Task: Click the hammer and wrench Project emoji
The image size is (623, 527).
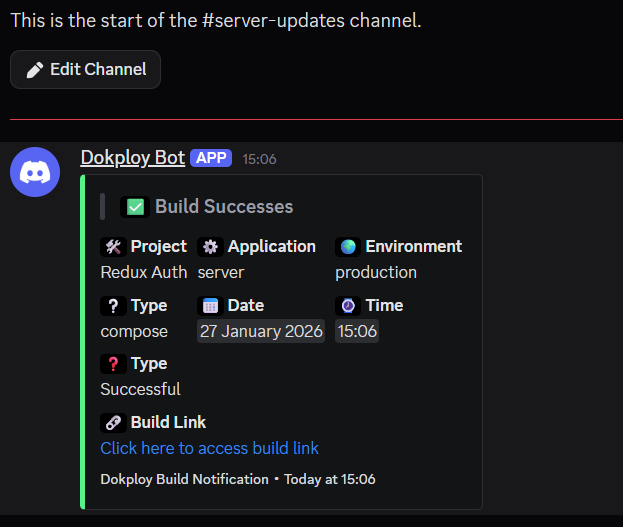Action: [x=113, y=247]
